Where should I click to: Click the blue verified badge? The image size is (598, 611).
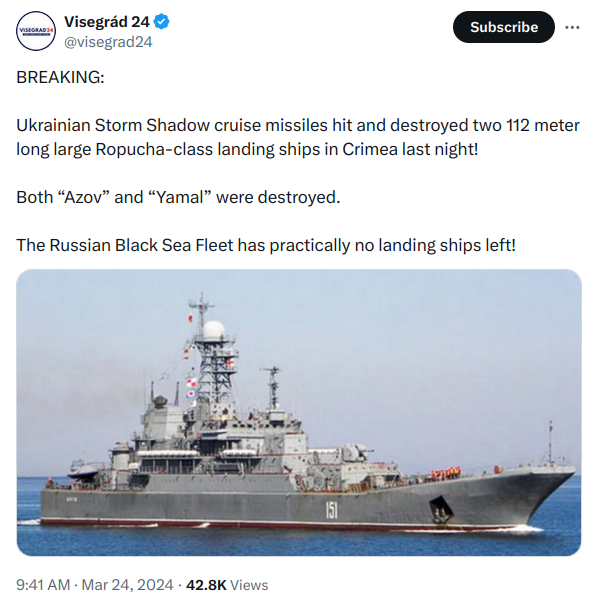pos(162,22)
